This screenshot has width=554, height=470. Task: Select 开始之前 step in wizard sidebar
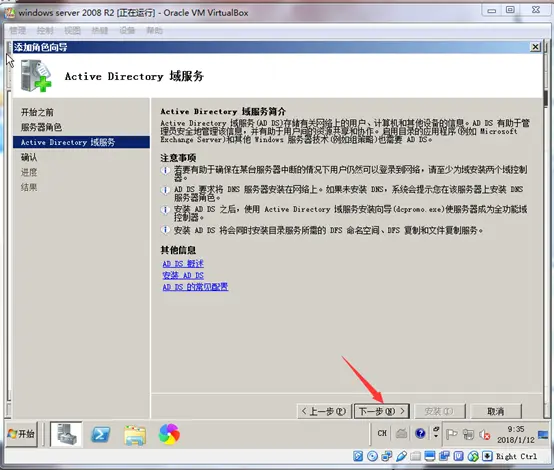37,112
